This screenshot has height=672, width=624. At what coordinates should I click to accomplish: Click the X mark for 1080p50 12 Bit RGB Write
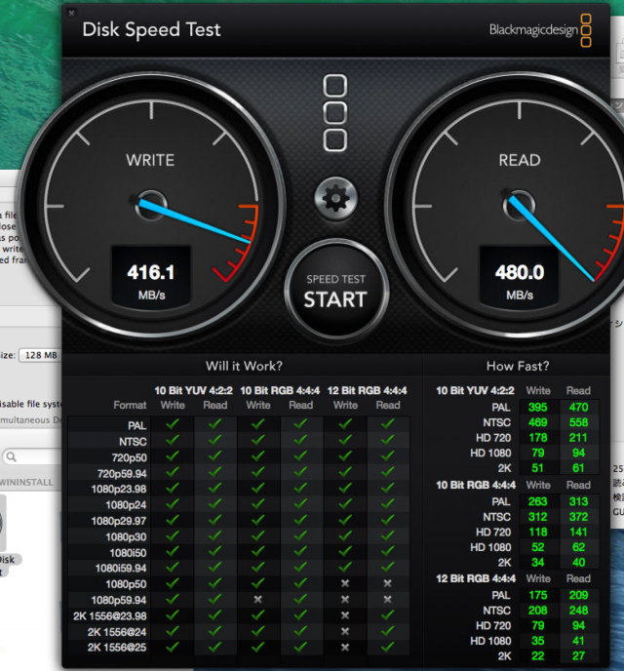point(345,583)
